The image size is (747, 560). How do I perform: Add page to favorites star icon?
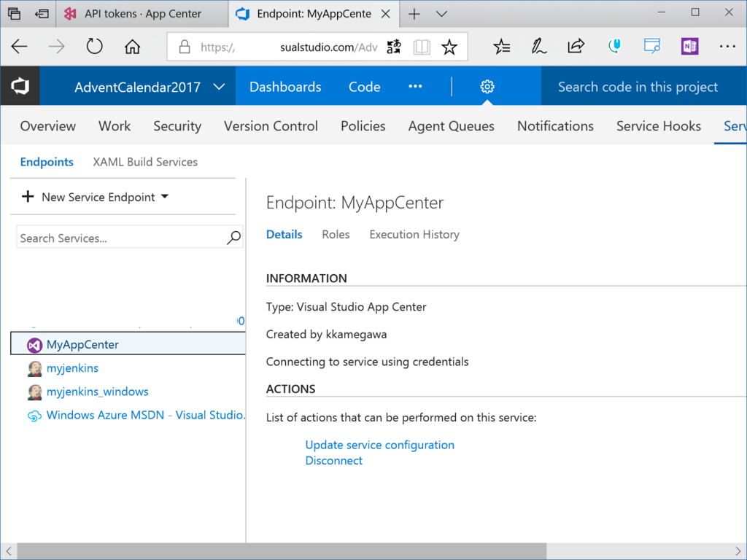click(449, 47)
